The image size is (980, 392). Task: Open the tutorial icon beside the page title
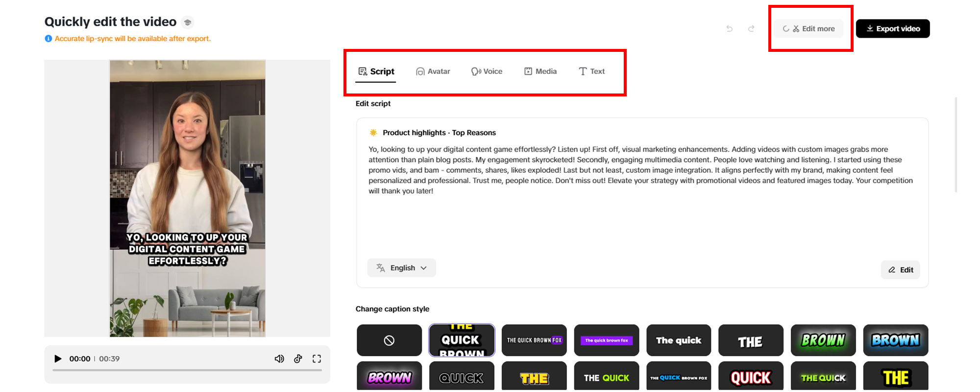188,23
